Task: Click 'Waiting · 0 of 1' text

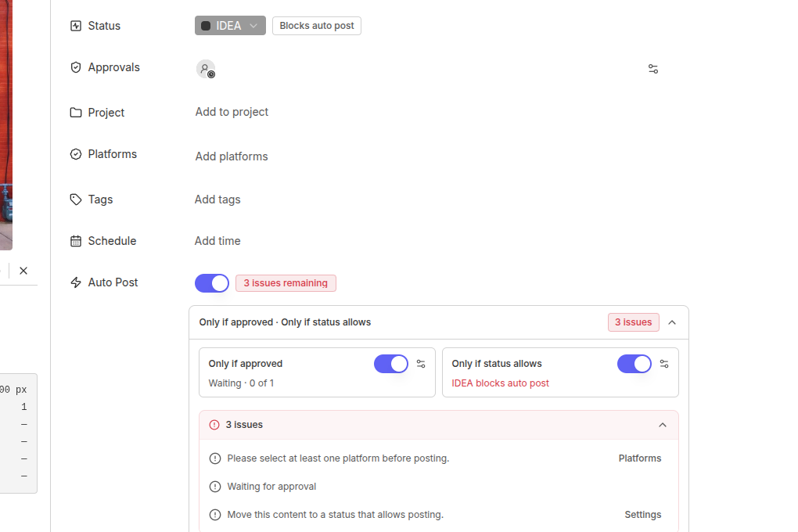Action: coord(241,383)
